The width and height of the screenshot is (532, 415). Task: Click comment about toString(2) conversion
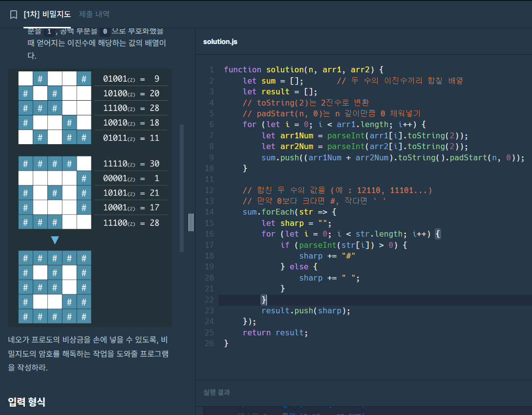click(306, 103)
